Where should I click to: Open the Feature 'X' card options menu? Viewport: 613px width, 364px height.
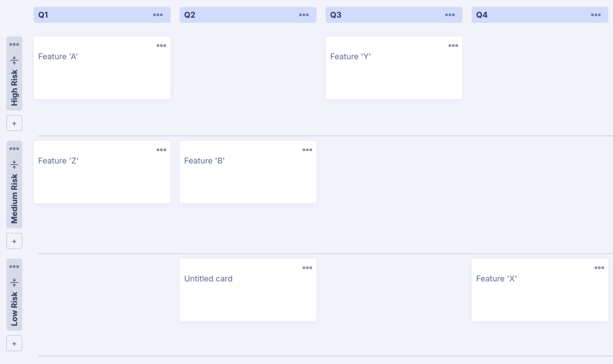click(600, 268)
